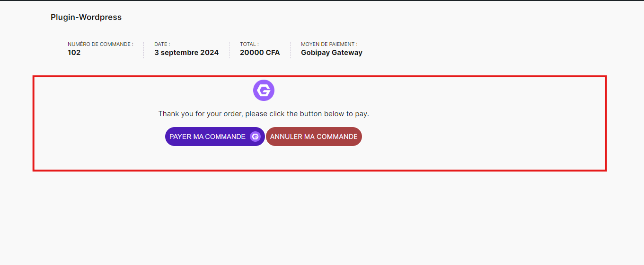The image size is (644, 265).
Task: Click dashed divider between date and total
Action: point(229,50)
